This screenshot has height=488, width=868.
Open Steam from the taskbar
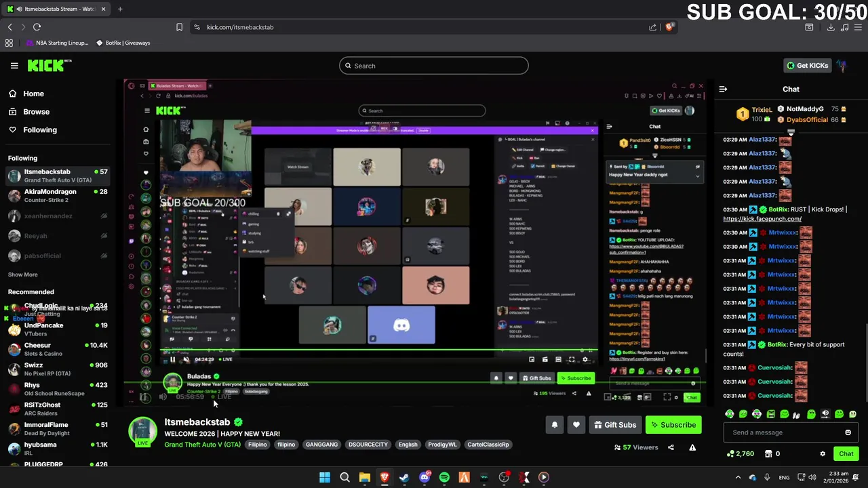tap(404, 477)
